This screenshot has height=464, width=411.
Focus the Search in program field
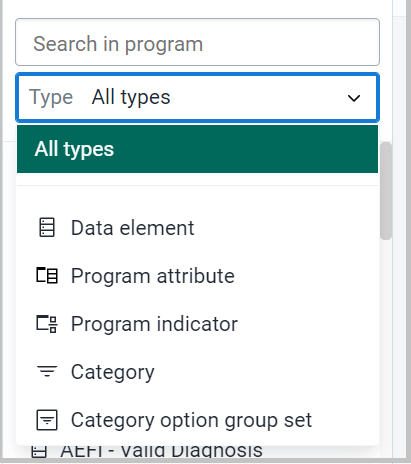(197, 42)
